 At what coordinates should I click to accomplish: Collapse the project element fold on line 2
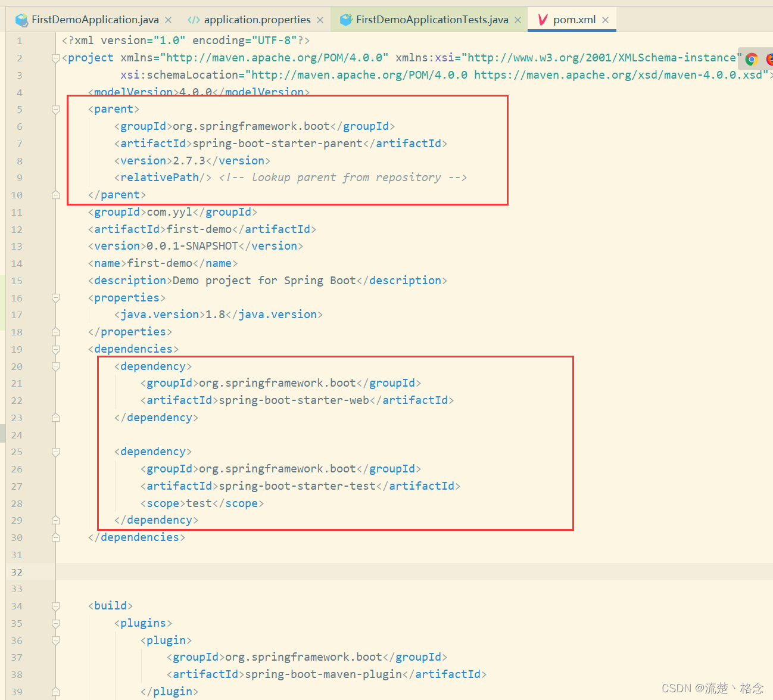tap(55, 58)
